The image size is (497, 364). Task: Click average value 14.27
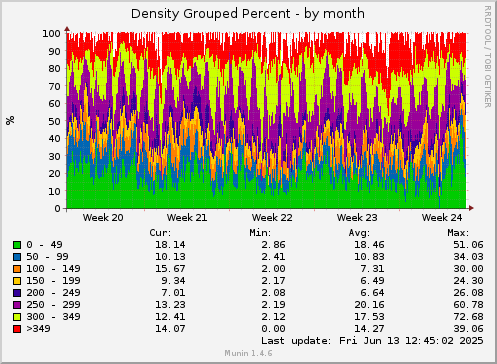(x=369, y=329)
